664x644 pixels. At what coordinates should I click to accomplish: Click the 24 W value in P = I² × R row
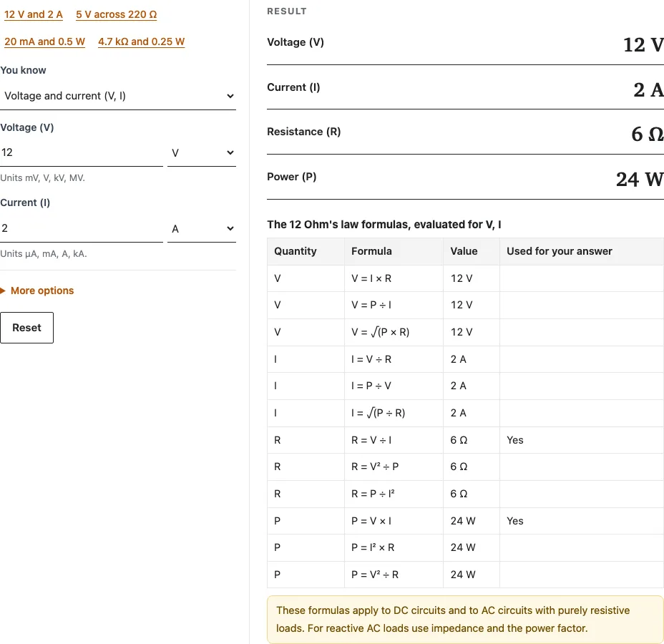coord(463,547)
